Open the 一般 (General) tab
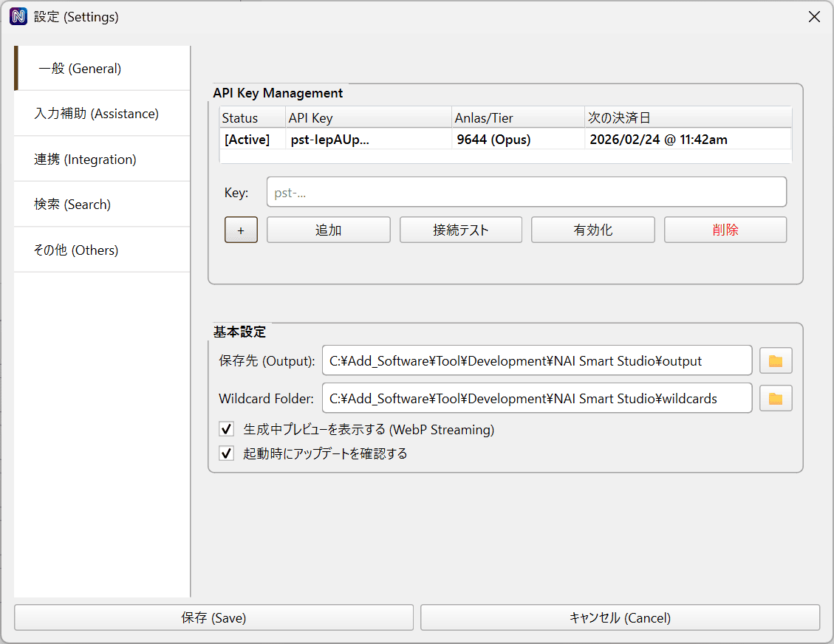Viewport: 834px width, 644px height. tap(102, 69)
